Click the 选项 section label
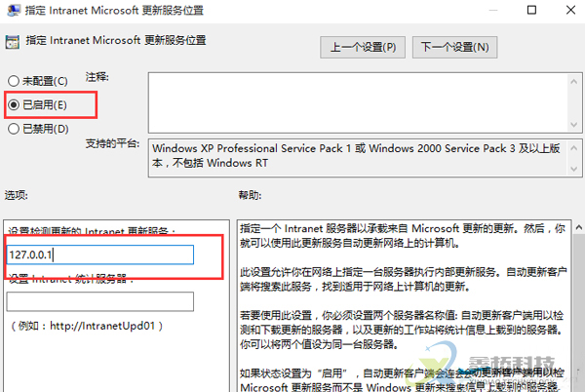Screen dimensions: 585x392 coord(18,195)
